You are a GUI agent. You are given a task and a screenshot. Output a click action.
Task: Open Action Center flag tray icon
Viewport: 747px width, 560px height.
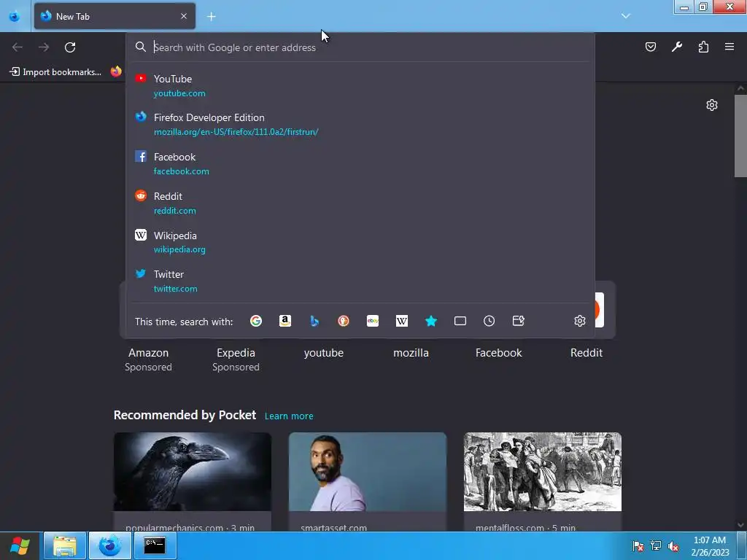pos(638,546)
